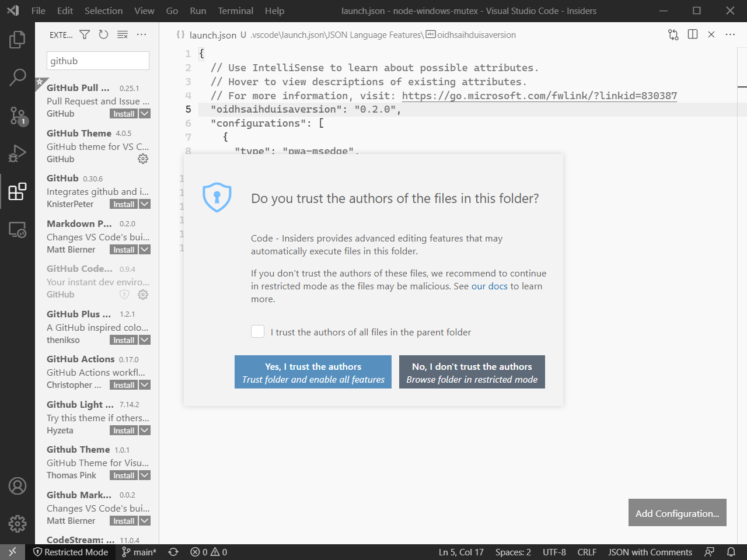Viewport: 747px width, 560px height.
Task: Click Yes, I trust the authors
Action: coord(313,372)
